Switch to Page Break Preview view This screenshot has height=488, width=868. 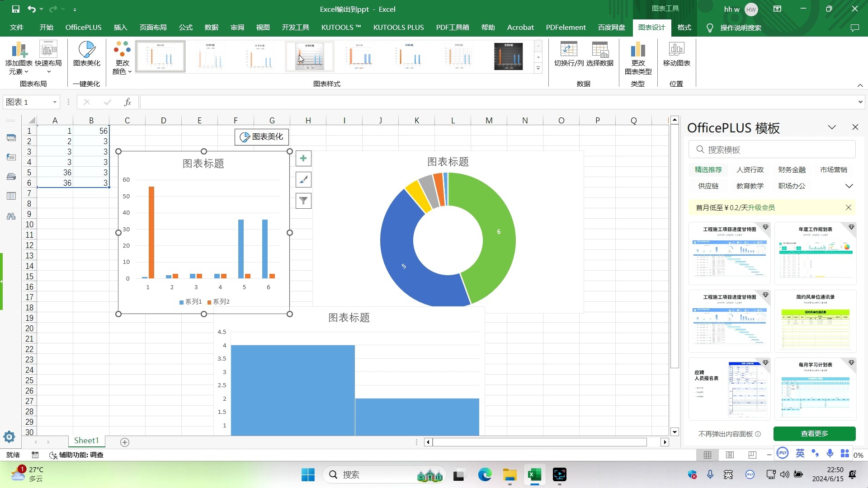752,455
